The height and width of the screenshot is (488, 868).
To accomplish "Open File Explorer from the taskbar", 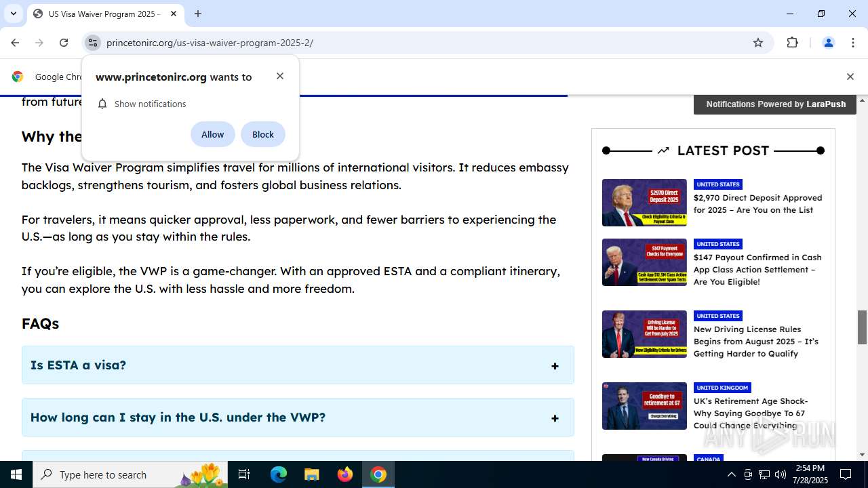I will click(311, 474).
